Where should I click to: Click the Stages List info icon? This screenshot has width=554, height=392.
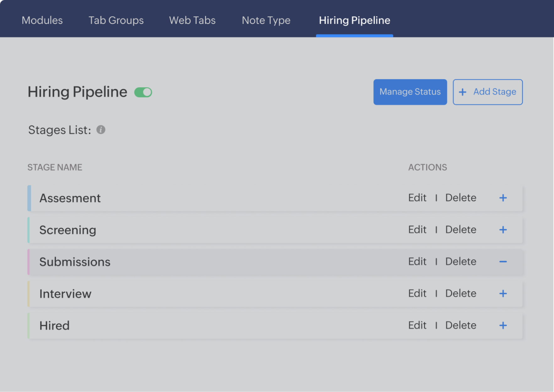click(101, 130)
